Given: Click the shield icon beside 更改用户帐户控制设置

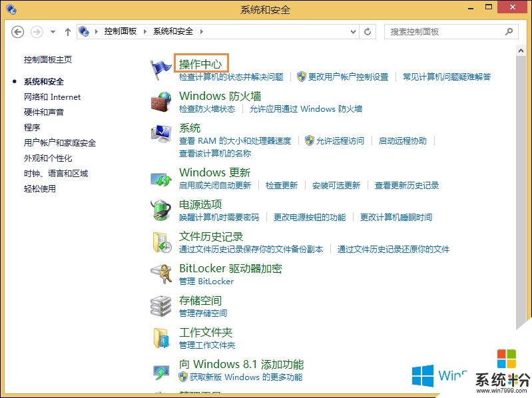Looking at the screenshot, I should coord(301,77).
